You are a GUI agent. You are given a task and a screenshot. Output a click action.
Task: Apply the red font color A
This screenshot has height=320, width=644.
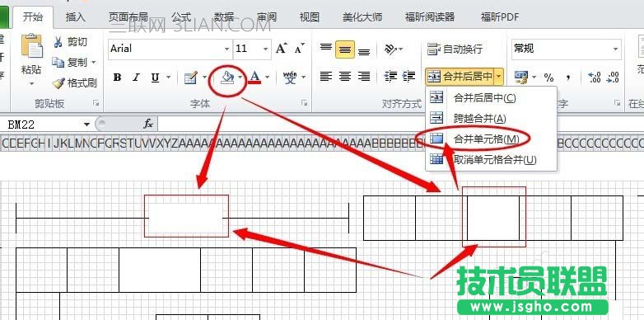(x=254, y=77)
